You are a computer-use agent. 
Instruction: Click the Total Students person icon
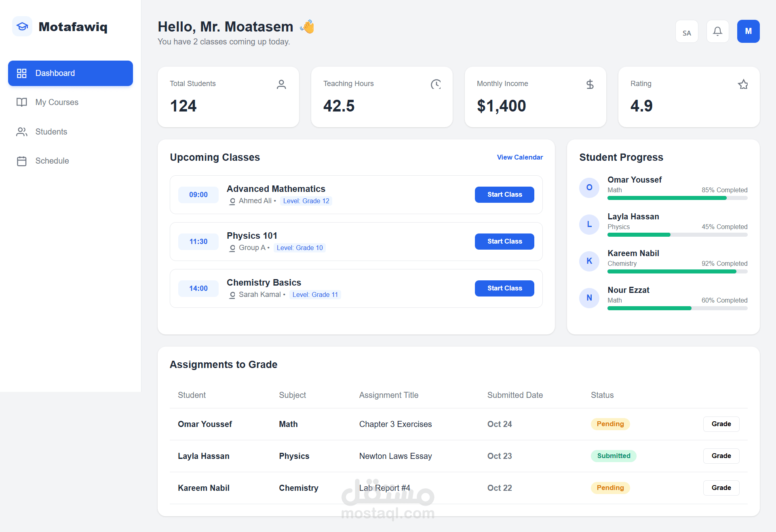pyautogui.click(x=281, y=84)
